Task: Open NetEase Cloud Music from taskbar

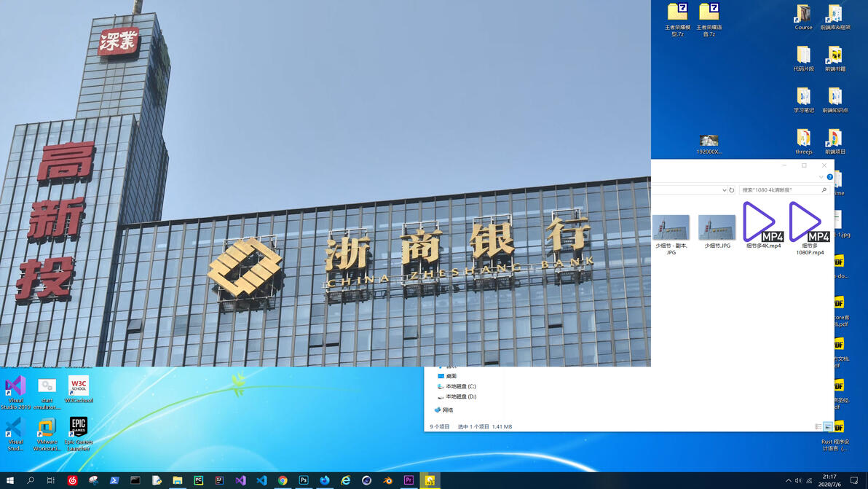Action: coord(72,481)
